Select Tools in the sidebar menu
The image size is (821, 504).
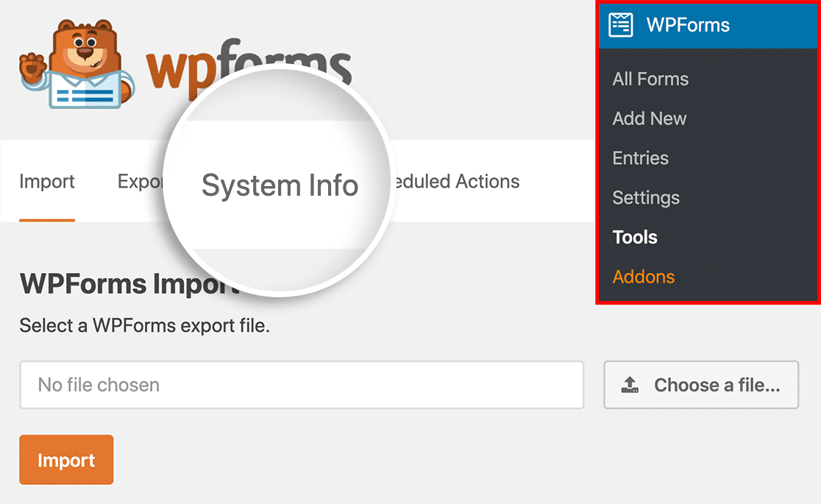click(635, 238)
